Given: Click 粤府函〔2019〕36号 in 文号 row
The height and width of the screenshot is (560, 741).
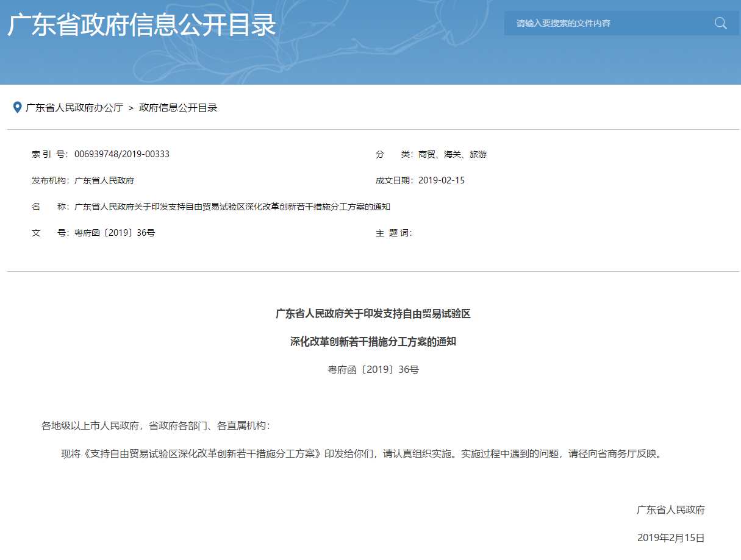Looking at the screenshot, I should 115,233.
